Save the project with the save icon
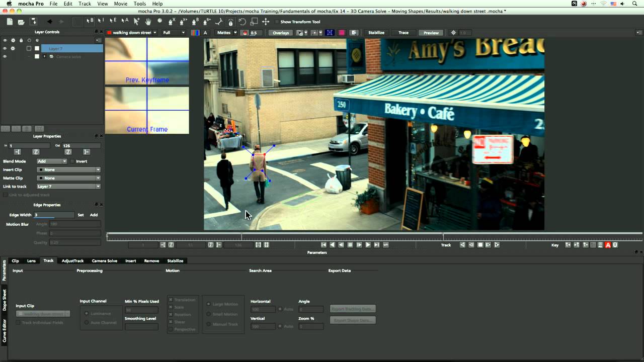644x362 pixels. (33, 22)
